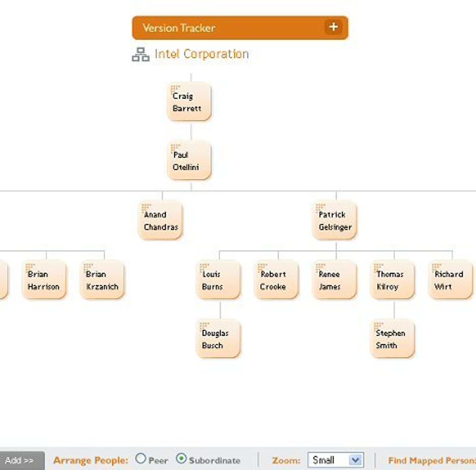Click the Arrange People label
Screen dimensions: 476x470
[91, 460]
